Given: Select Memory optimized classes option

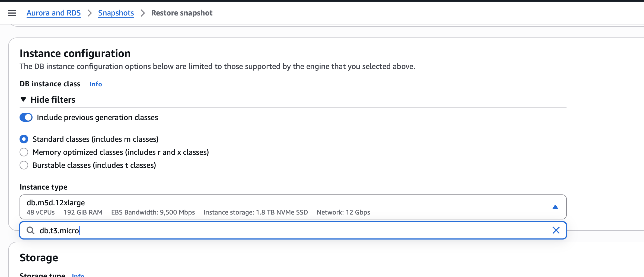Looking at the screenshot, I should coord(24,152).
